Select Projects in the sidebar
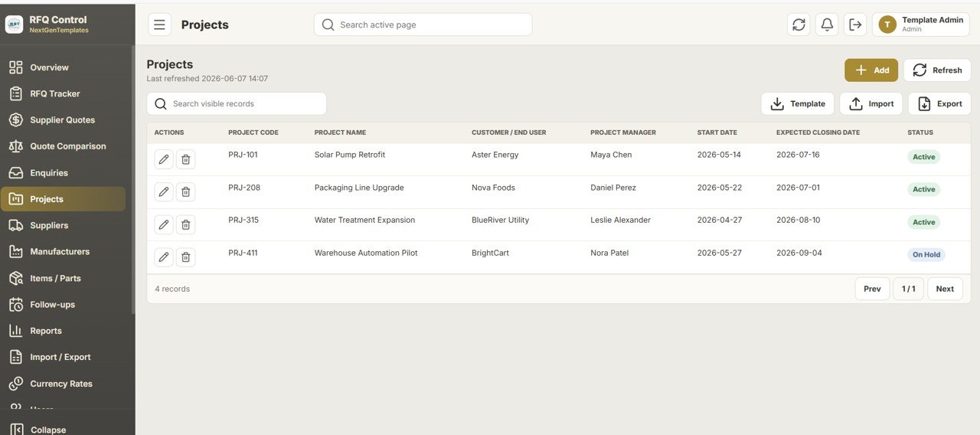This screenshot has height=435, width=980. pyautogui.click(x=63, y=199)
